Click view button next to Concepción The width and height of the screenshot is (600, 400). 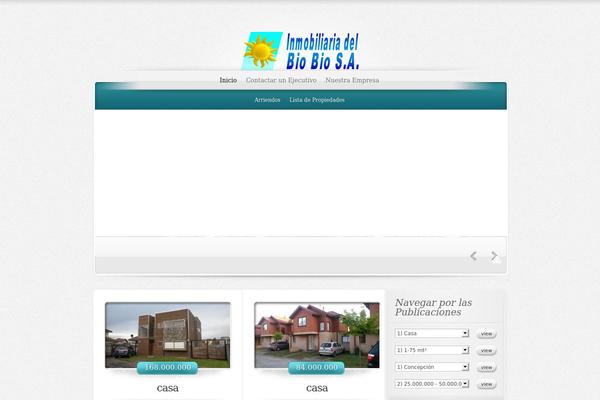click(486, 367)
